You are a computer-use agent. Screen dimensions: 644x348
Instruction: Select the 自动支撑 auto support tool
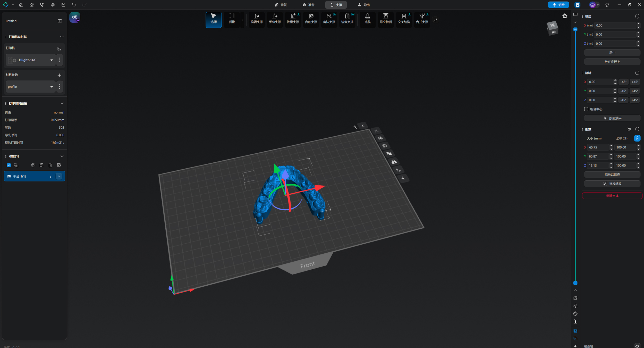(x=311, y=19)
